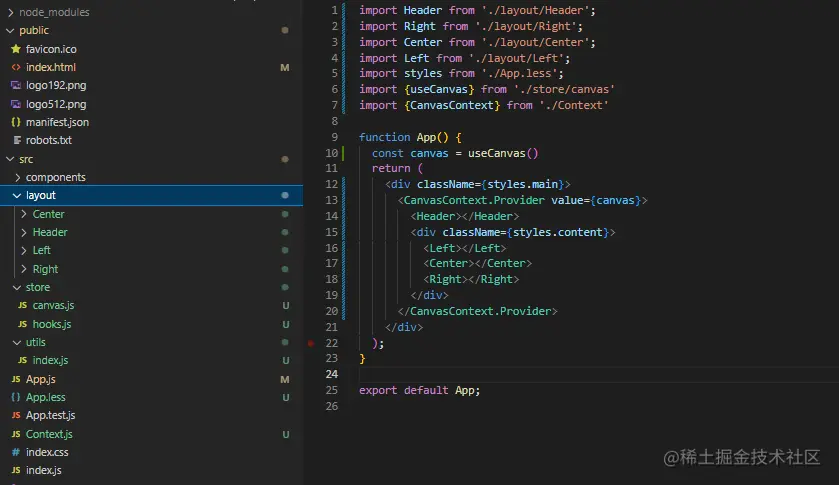Image resolution: width=839 pixels, height=485 pixels.
Task: Click 'useCanvas()' call on line 10
Action: click(x=503, y=153)
